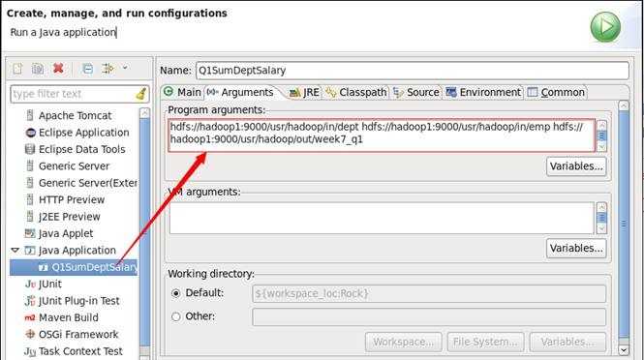Click the right panel vertical scrollbar
Image resolution: width=644 pixels, height=360 pixels.
624,227
